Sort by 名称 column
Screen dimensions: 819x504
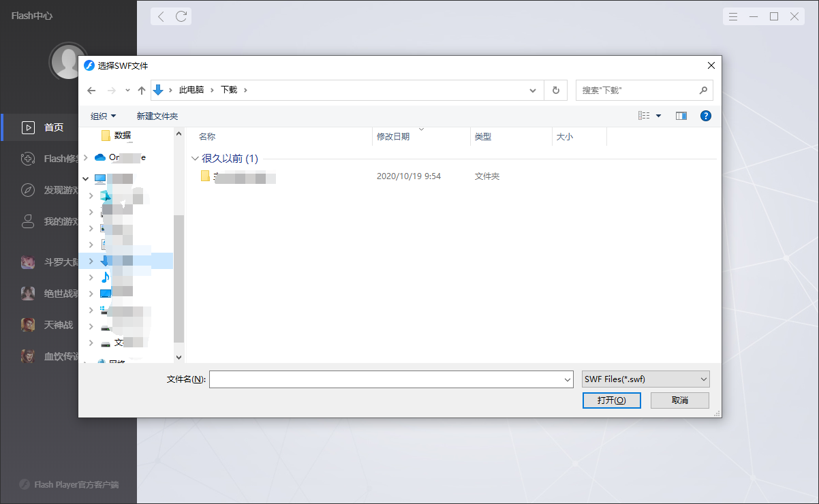207,137
